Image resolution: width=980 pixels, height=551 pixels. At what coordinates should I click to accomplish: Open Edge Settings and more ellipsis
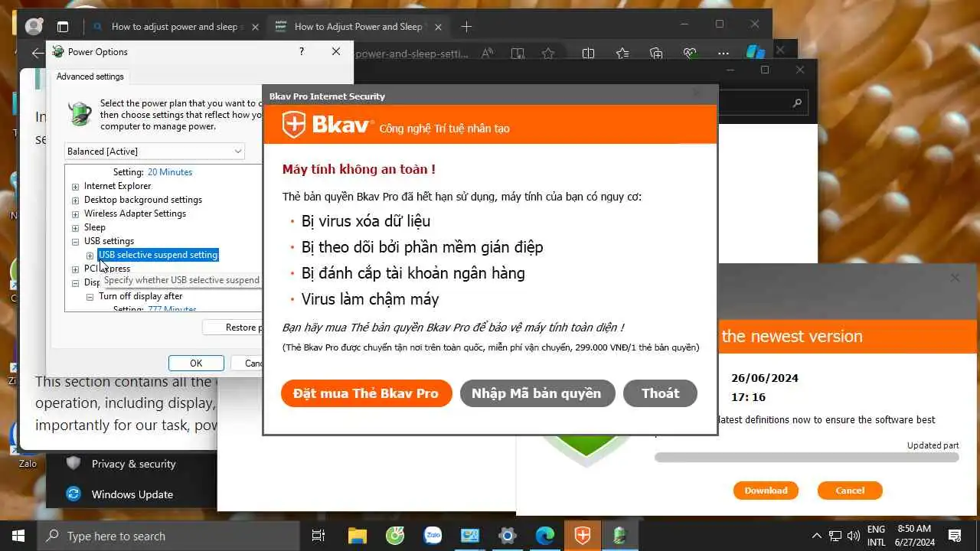724,54
